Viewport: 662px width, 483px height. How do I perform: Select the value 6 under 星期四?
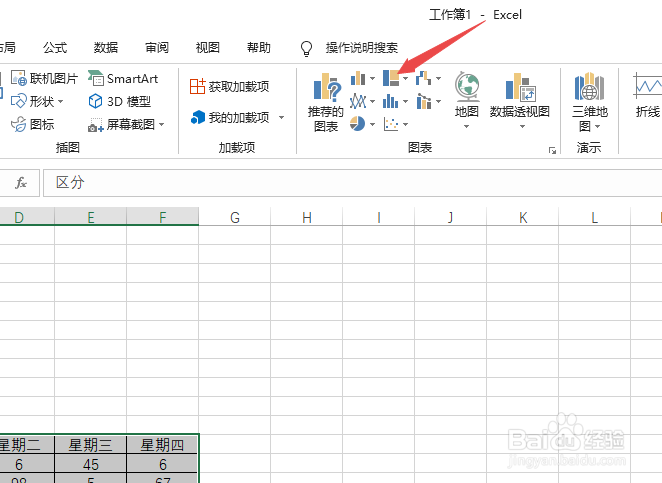[163, 464]
